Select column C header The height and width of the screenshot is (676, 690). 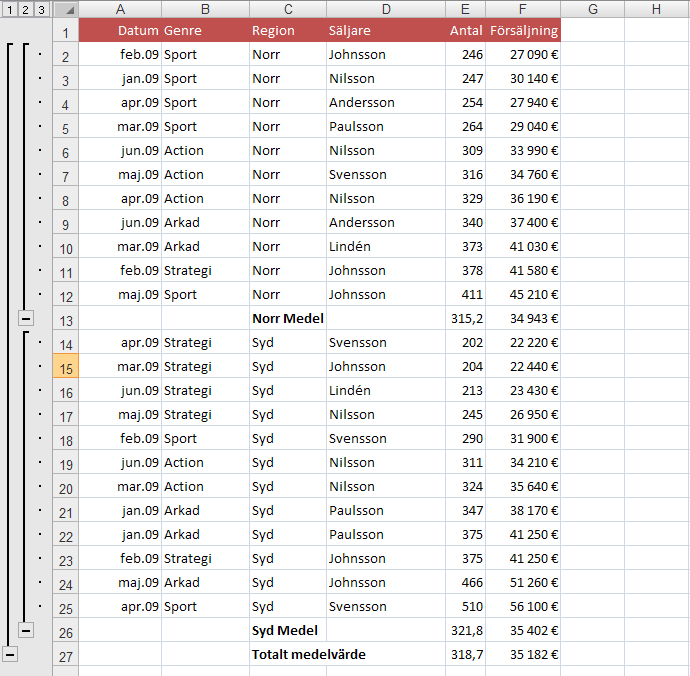[288, 9]
